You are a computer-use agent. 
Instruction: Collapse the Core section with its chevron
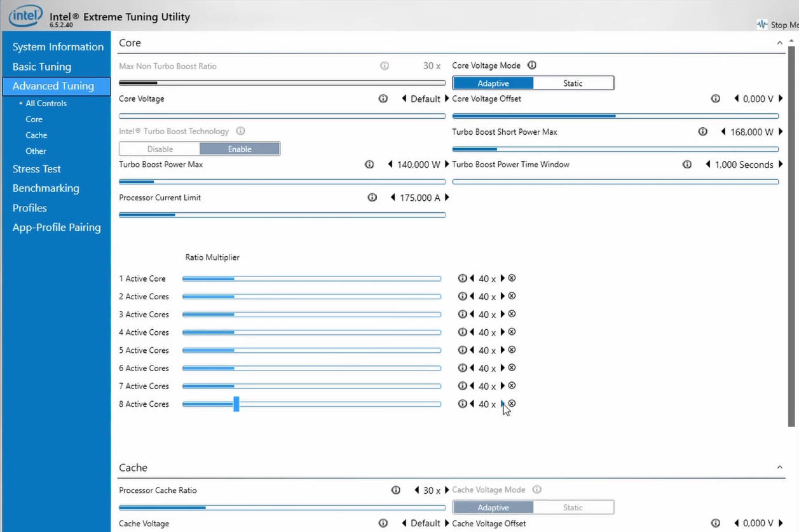pos(779,43)
